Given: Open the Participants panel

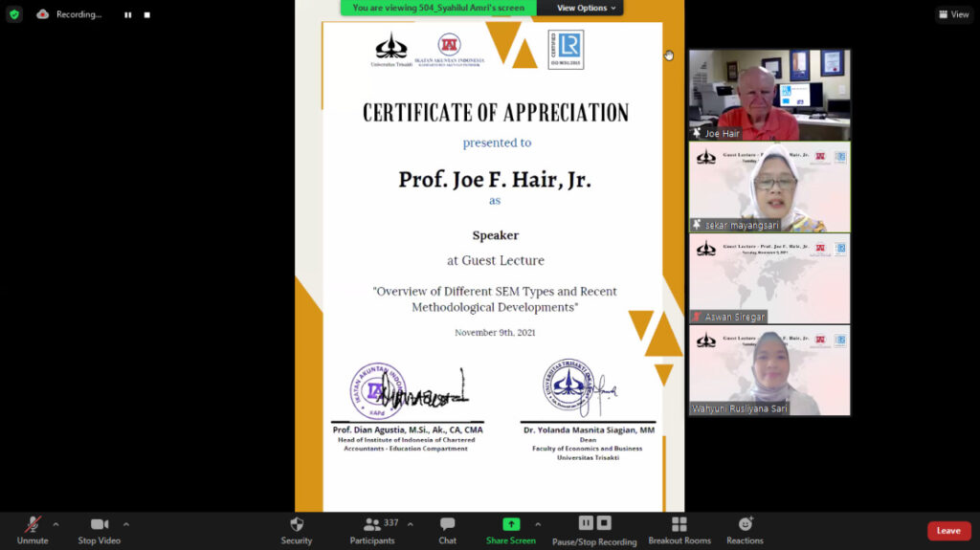Looking at the screenshot, I should (372, 530).
